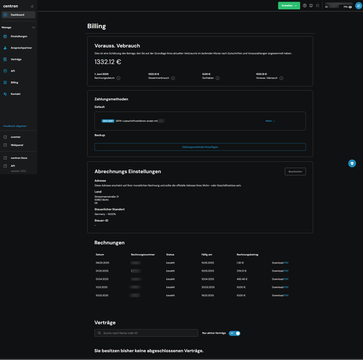363x360 pixels.
Task: Click Bearbeiten in Abrechnungs Einstellungen
Action: coord(295,171)
